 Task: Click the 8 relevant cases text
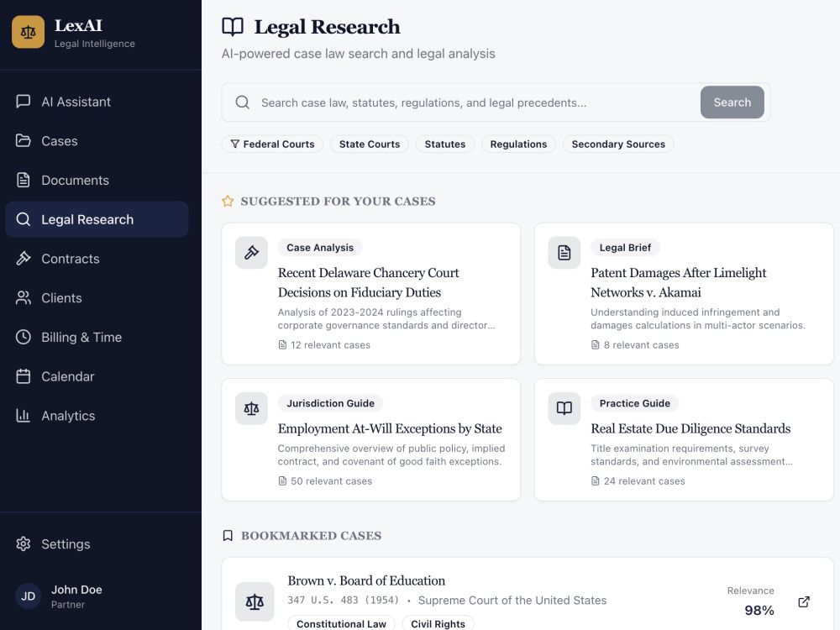[641, 345]
